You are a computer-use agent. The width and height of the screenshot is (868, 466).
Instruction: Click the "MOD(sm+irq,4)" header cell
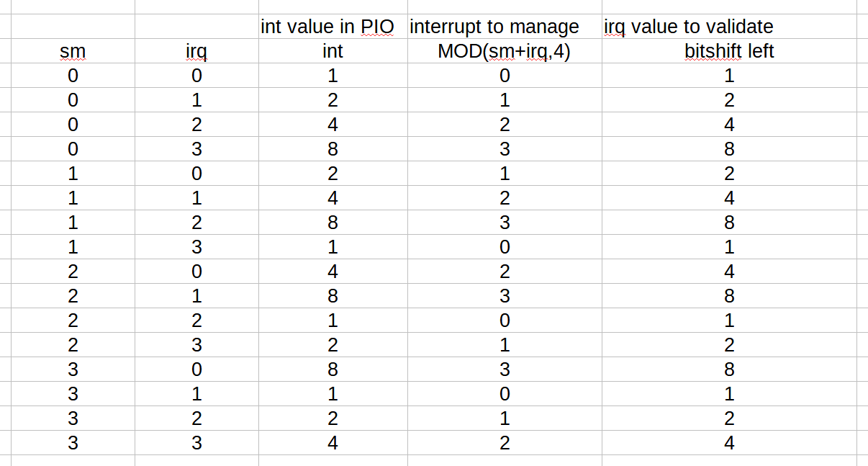tap(504, 52)
